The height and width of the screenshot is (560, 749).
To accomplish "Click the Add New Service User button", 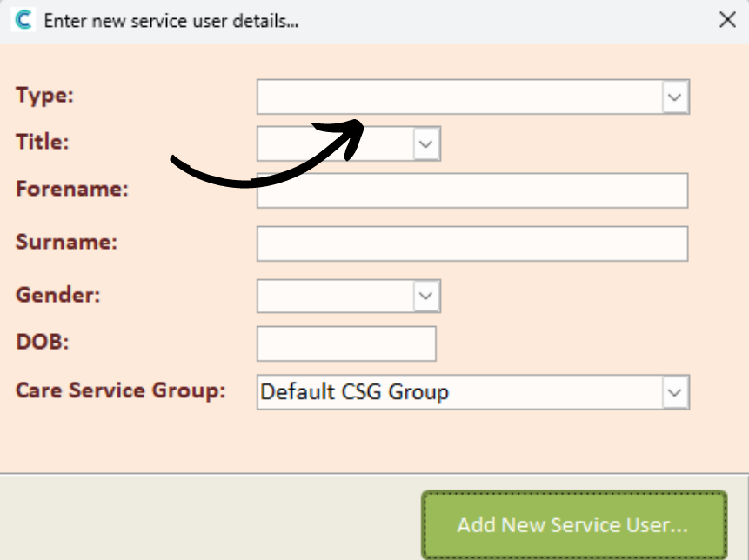I will 574,524.
